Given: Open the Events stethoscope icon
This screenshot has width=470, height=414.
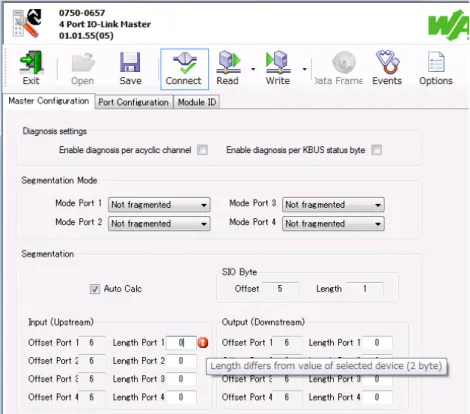Looking at the screenshot, I should 387,62.
